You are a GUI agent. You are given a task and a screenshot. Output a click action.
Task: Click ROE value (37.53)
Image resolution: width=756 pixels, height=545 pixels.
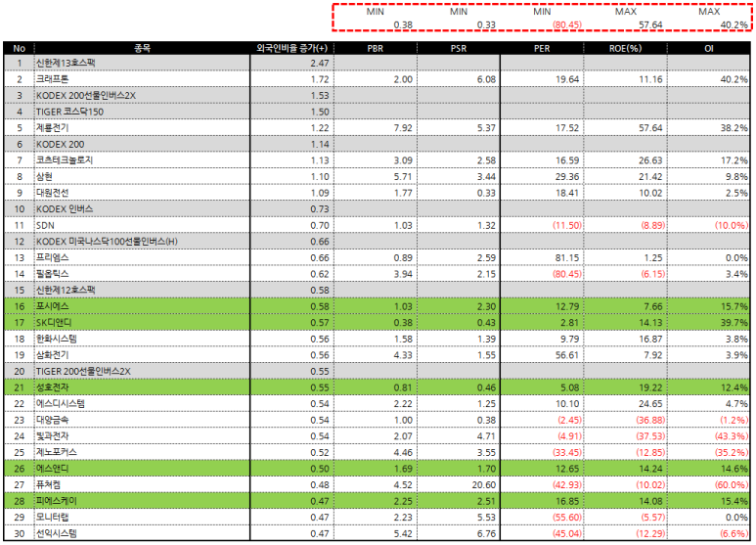click(x=650, y=436)
